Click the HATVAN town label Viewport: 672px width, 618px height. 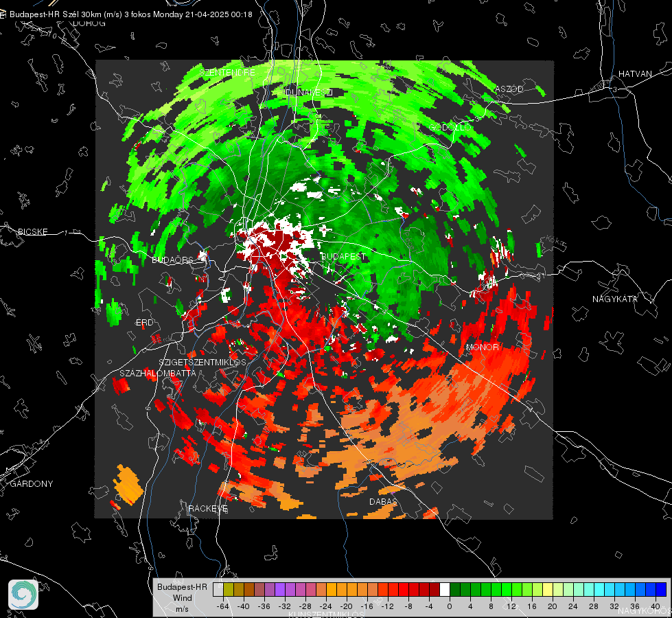[x=635, y=73]
